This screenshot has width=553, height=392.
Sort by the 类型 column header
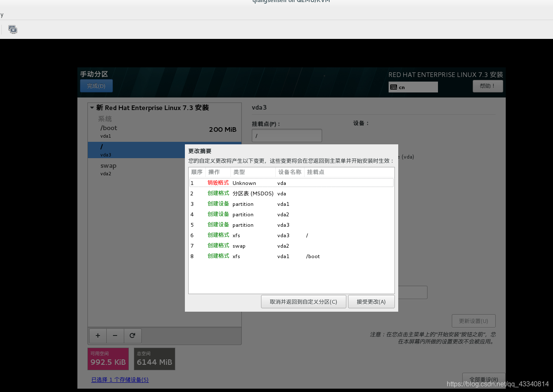[253, 172]
